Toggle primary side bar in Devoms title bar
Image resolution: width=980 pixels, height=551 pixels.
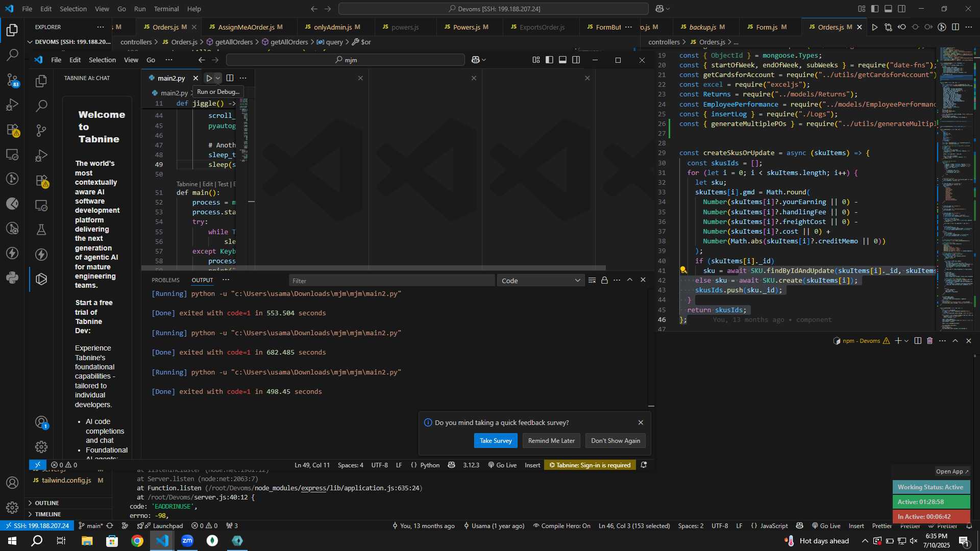[875, 9]
